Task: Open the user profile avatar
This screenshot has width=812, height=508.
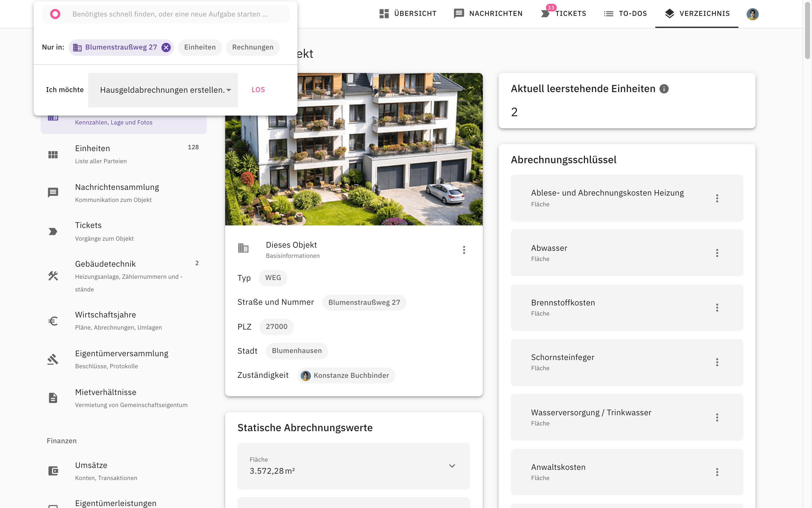Action: (752, 14)
